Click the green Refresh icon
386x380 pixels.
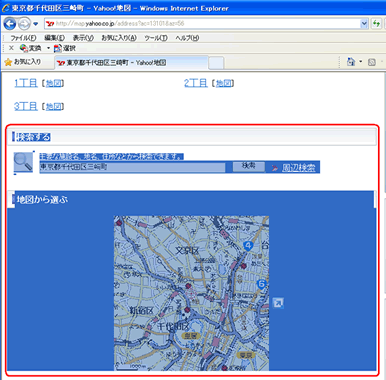(x=376, y=24)
